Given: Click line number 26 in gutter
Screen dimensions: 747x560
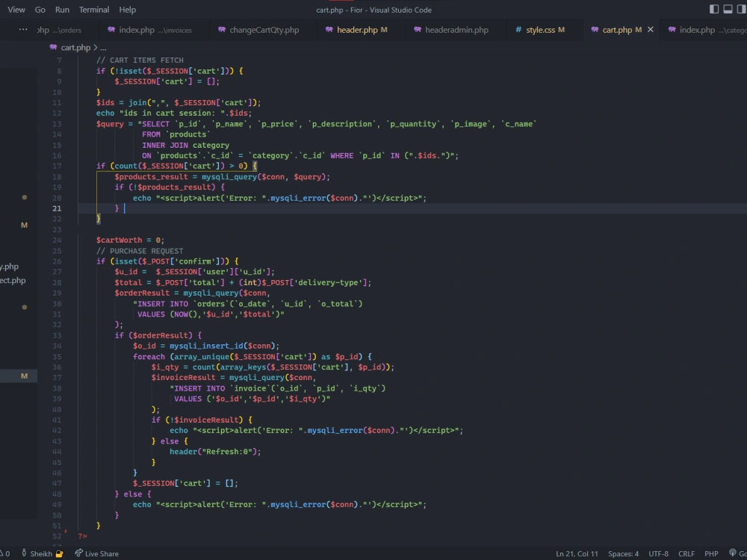Looking at the screenshot, I should pyautogui.click(x=57, y=261).
